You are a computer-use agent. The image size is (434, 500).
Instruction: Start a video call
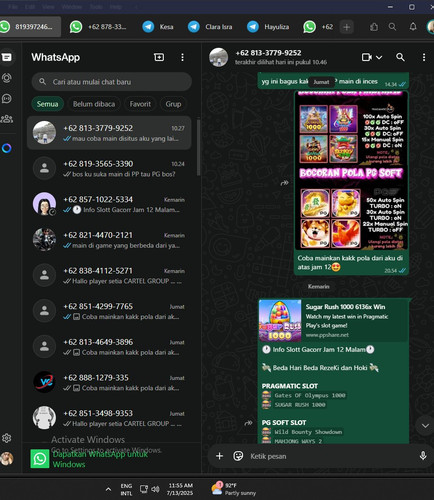pyautogui.click(x=367, y=57)
